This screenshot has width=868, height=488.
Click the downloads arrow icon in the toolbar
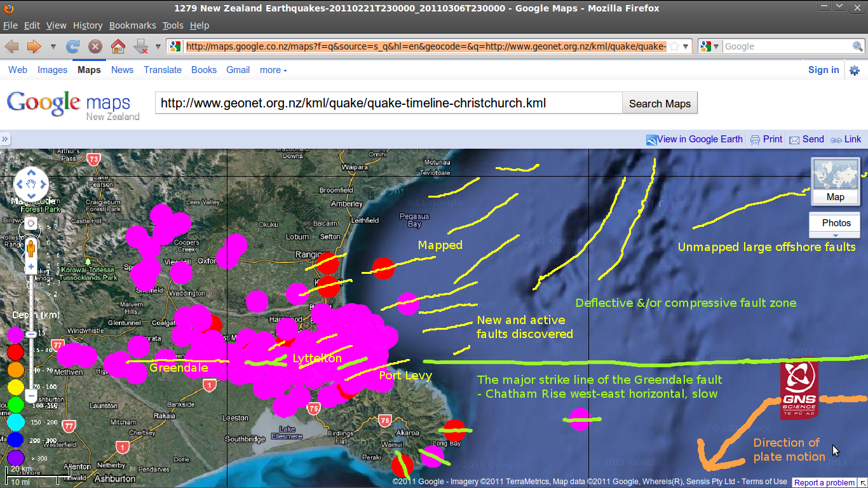click(x=140, y=46)
